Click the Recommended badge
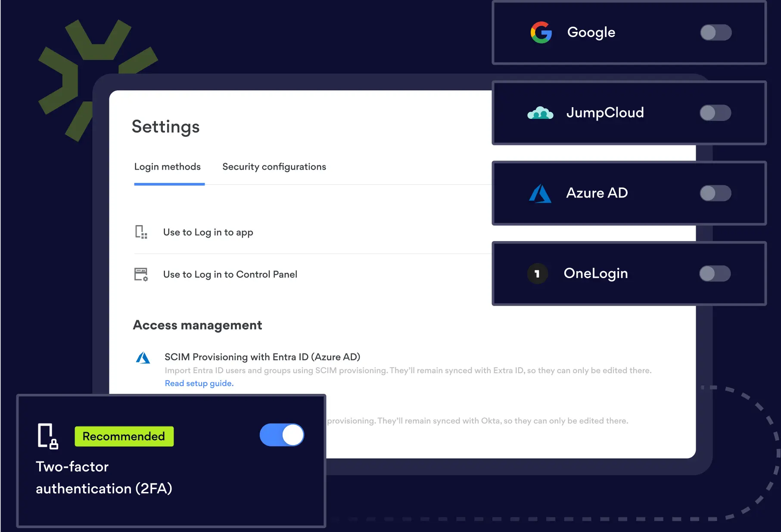The image size is (781, 532). coord(124,436)
